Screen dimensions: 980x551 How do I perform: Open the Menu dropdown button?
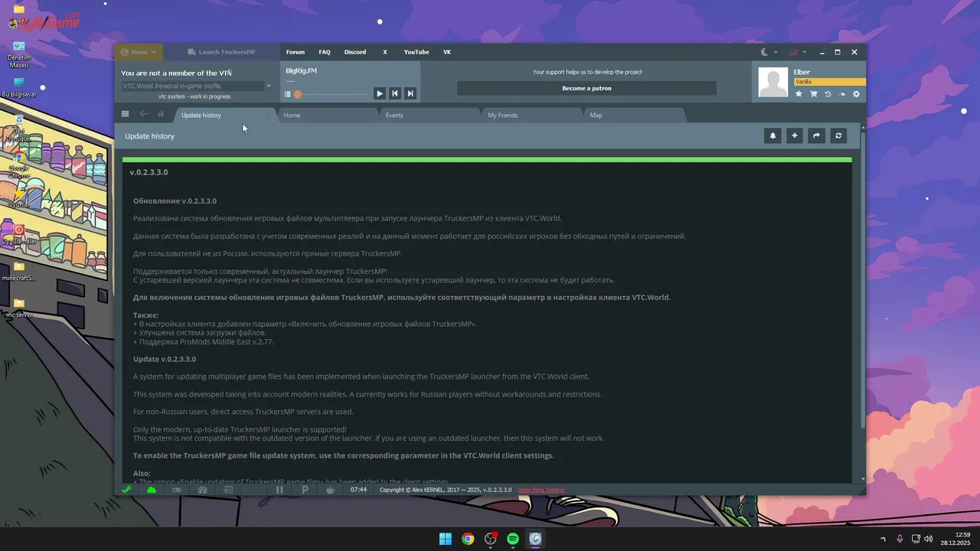pyautogui.click(x=139, y=52)
